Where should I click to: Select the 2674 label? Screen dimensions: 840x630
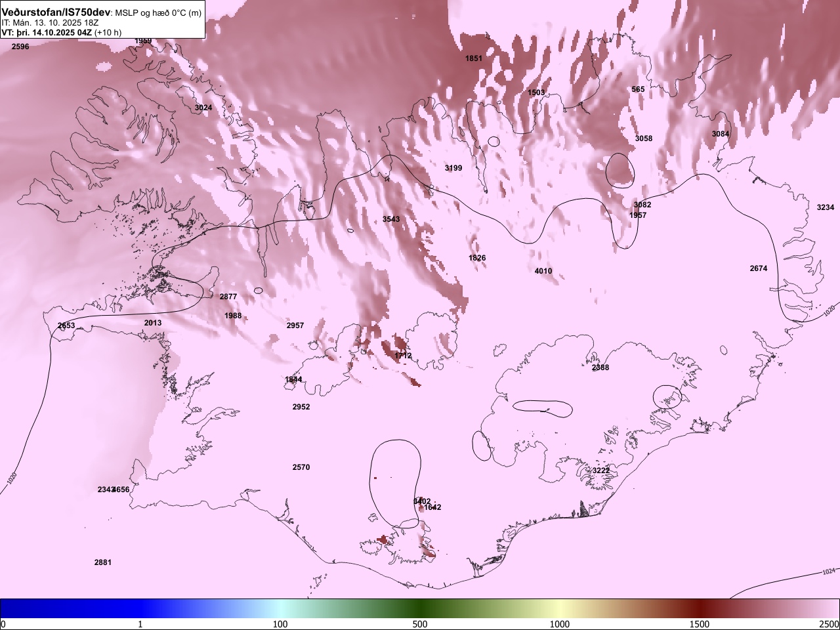tap(759, 268)
